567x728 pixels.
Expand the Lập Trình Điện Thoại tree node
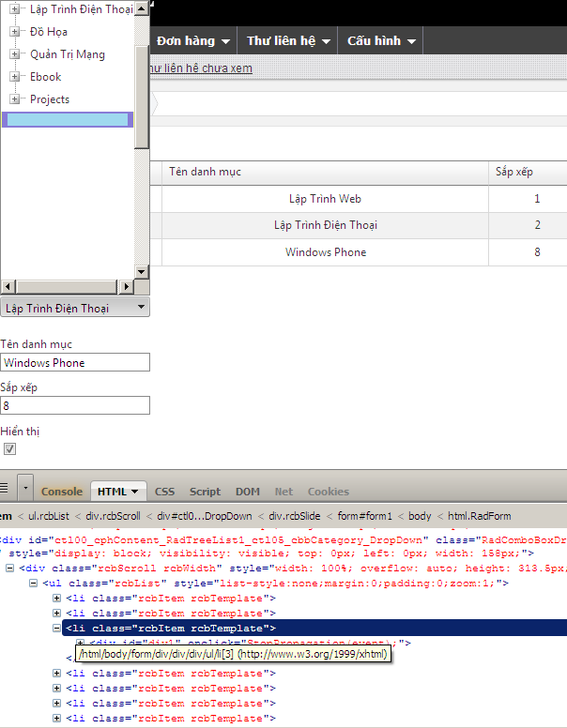pyautogui.click(x=14, y=8)
